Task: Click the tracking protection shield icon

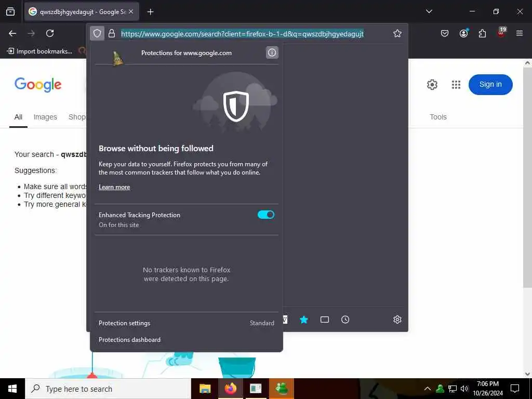Action: tap(97, 33)
